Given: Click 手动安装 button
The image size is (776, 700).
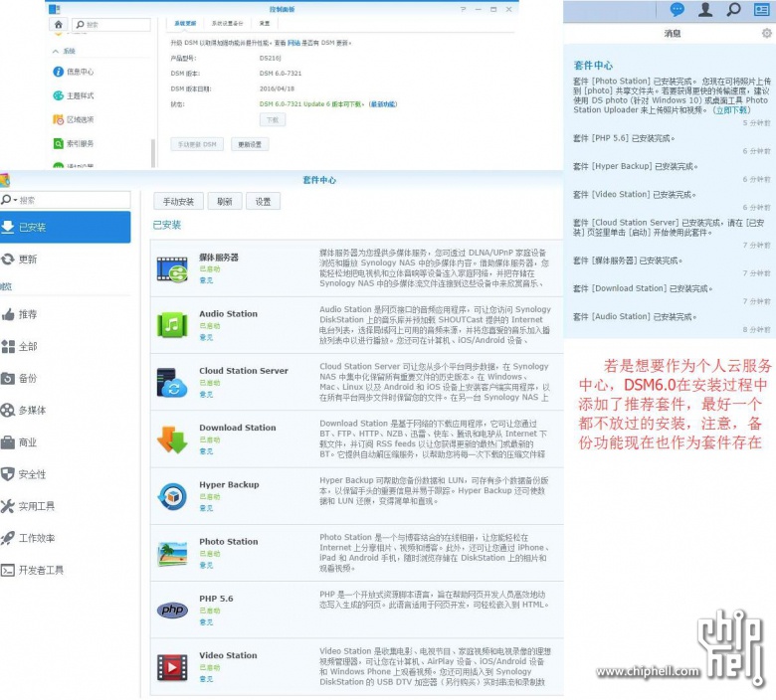Looking at the screenshot, I should (x=179, y=201).
